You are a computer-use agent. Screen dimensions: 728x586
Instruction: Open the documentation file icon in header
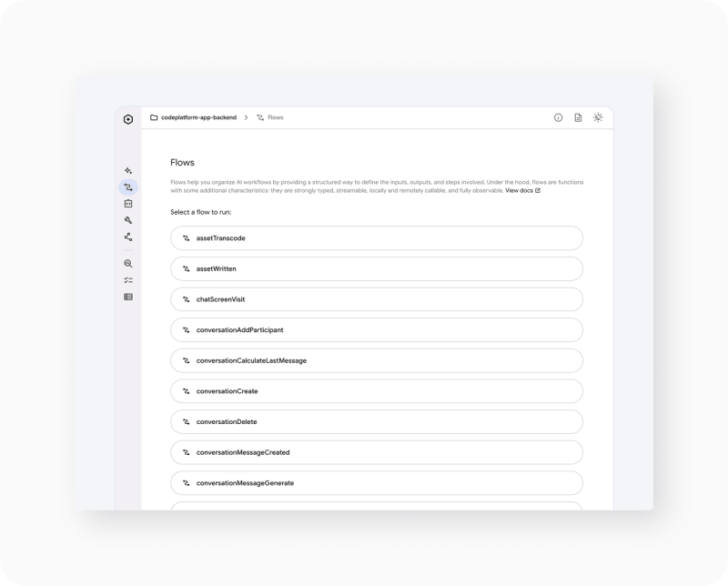click(579, 117)
